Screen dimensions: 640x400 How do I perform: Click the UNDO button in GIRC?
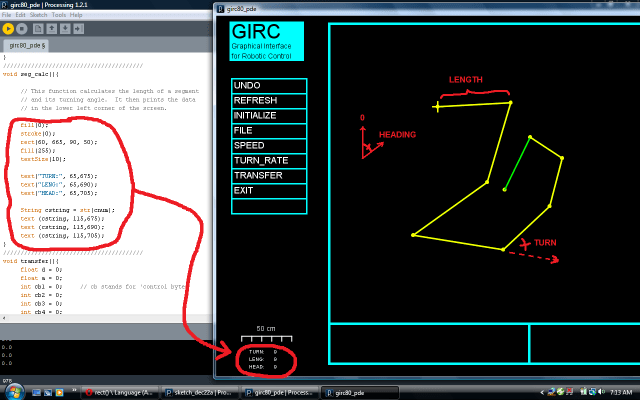[269, 86]
